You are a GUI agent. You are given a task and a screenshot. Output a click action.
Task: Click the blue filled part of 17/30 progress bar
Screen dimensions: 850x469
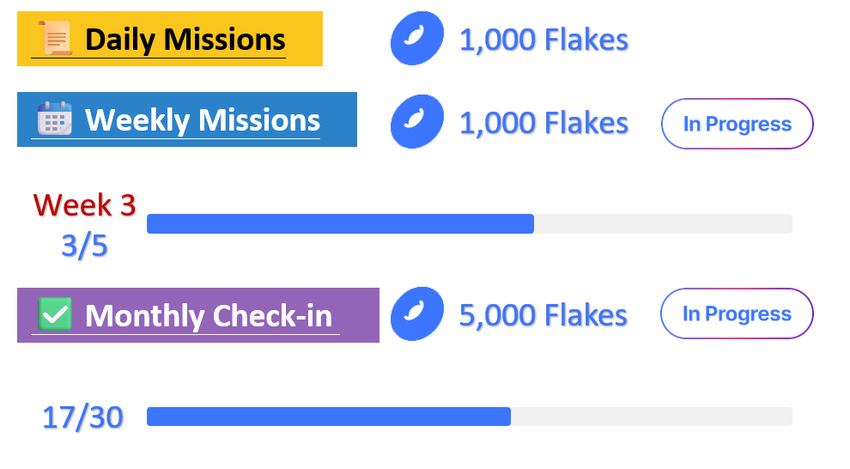(328, 417)
